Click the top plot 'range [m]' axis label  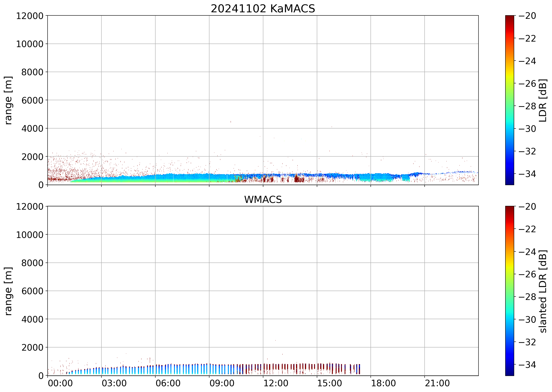pos(8,100)
